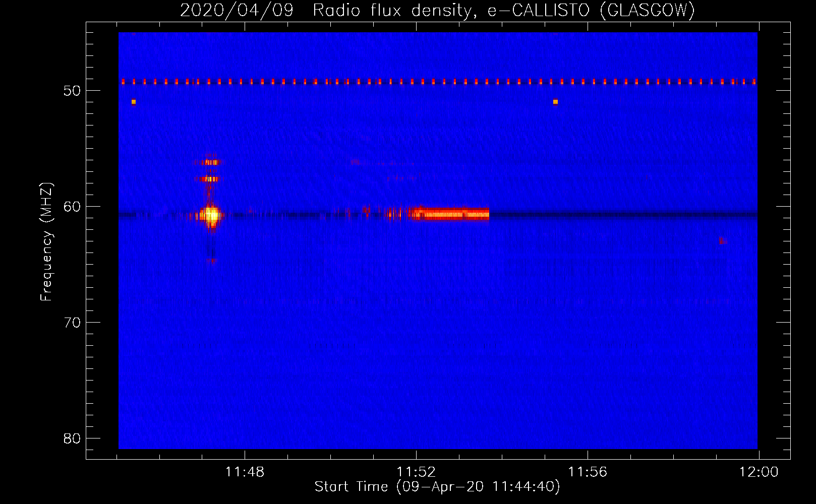Image resolution: width=816 pixels, height=504 pixels.
Task: Click the "Start Time (09-Apr-20 11:44:40)" axis label
Action: click(x=437, y=487)
